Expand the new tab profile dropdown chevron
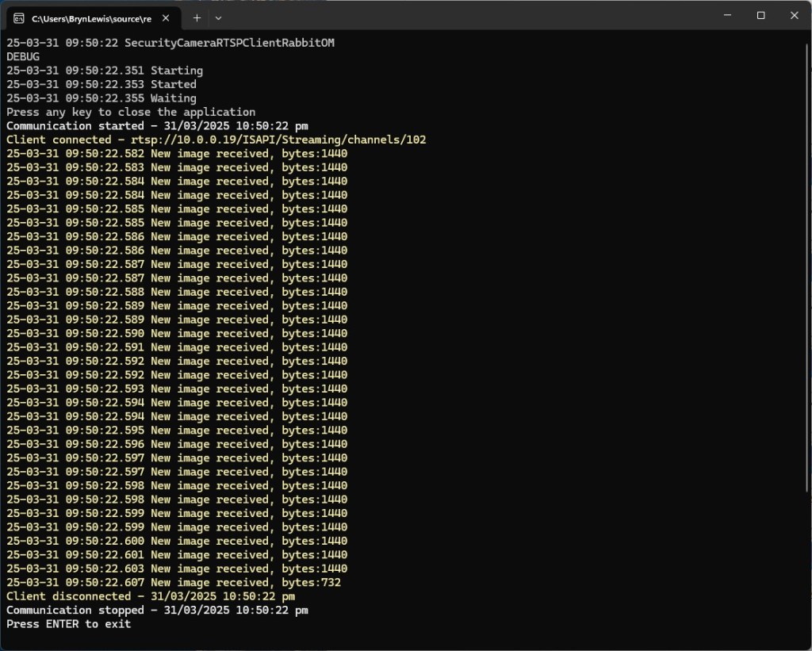 pos(219,17)
